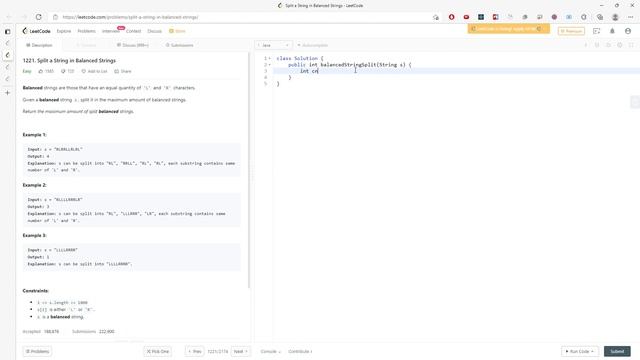The height and width of the screenshot is (360, 640).
Task: Open the browser three-dot menu
Action: (631, 17)
